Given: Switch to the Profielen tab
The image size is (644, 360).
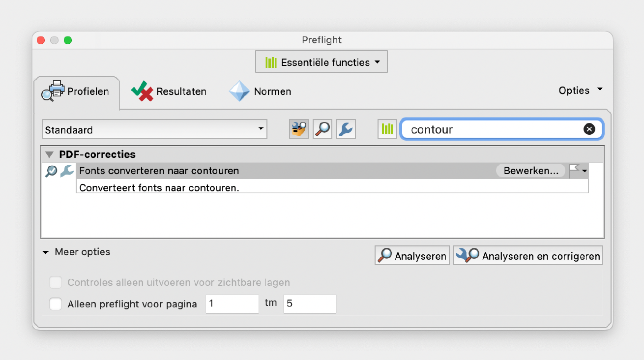Looking at the screenshot, I should (x=76, y=91).
